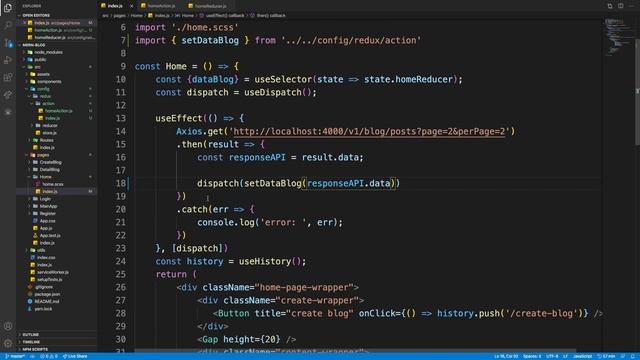Click the errors and warnings status indicator

pyautogui.click(x=49, y=356)
